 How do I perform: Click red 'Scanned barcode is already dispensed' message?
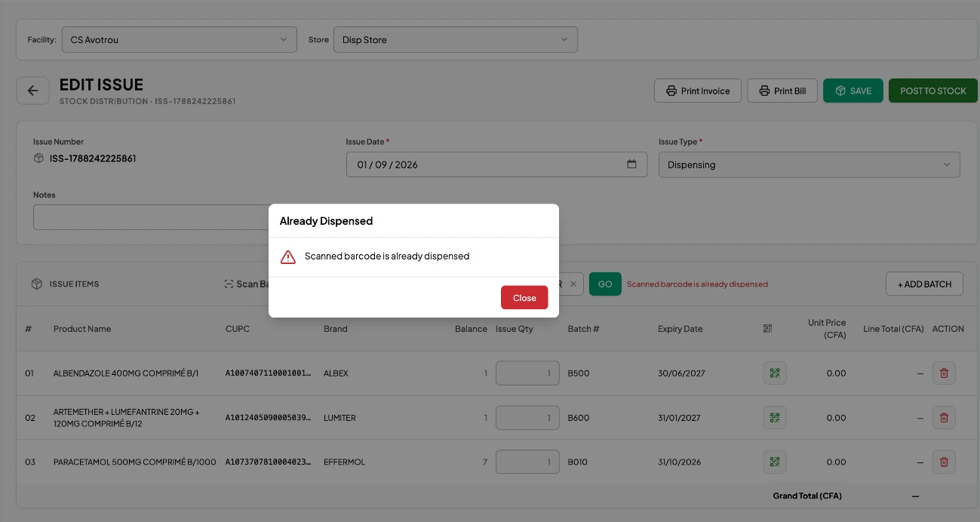point(697,284)
